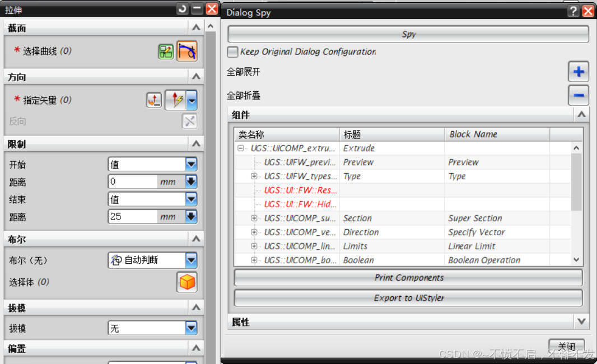Viewport: 597px width, 364px height.
Task: Open the 拔模 dropdown set to 无
Action: click(192, 328)
